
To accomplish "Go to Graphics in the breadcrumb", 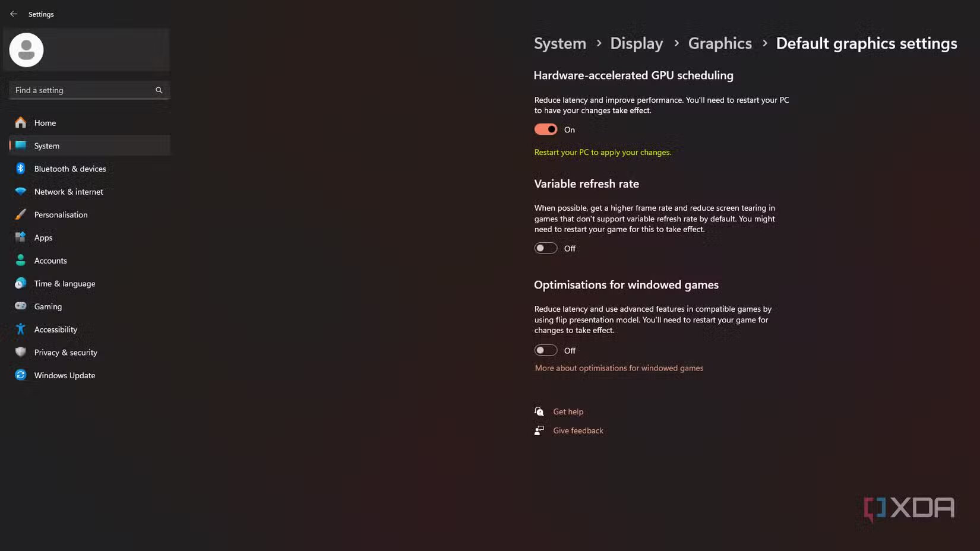I will pos(719,43).
